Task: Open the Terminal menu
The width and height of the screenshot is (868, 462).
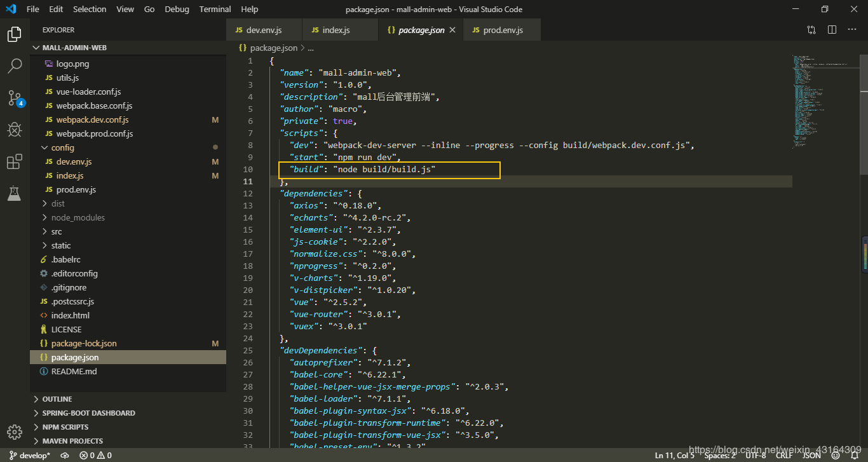Action: [215, 9]
